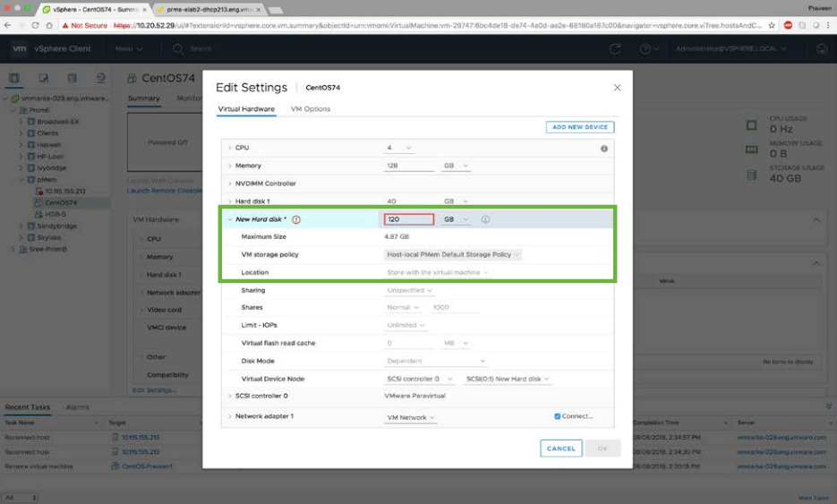
Task: Switch to Virtual Hardware tab
Action: point(246,109)
